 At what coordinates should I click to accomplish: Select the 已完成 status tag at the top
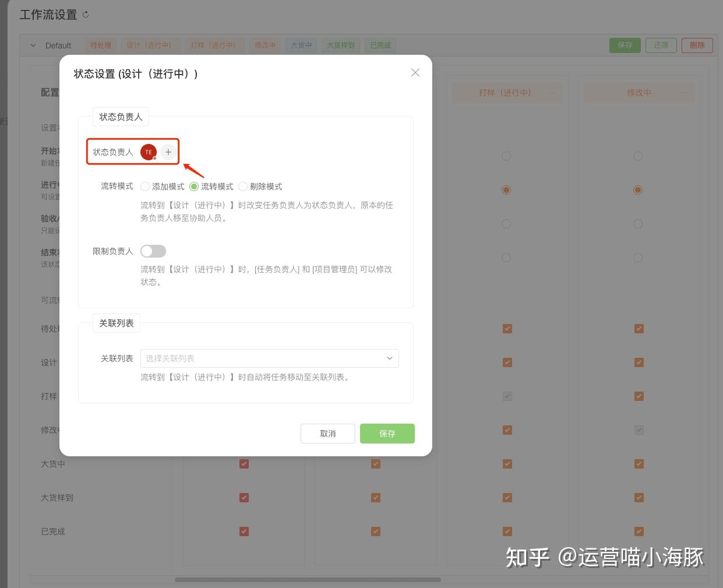tap(380, 45)
